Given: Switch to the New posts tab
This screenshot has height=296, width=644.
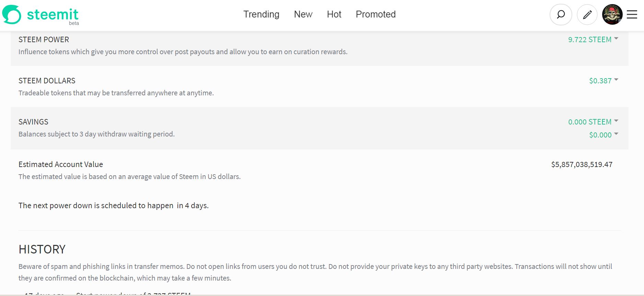Looking at the screenshot, I should click(303, 14).
